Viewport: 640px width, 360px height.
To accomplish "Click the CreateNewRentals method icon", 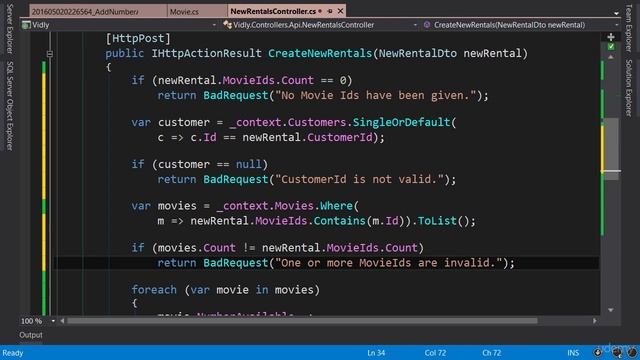I will coord(427,25).
